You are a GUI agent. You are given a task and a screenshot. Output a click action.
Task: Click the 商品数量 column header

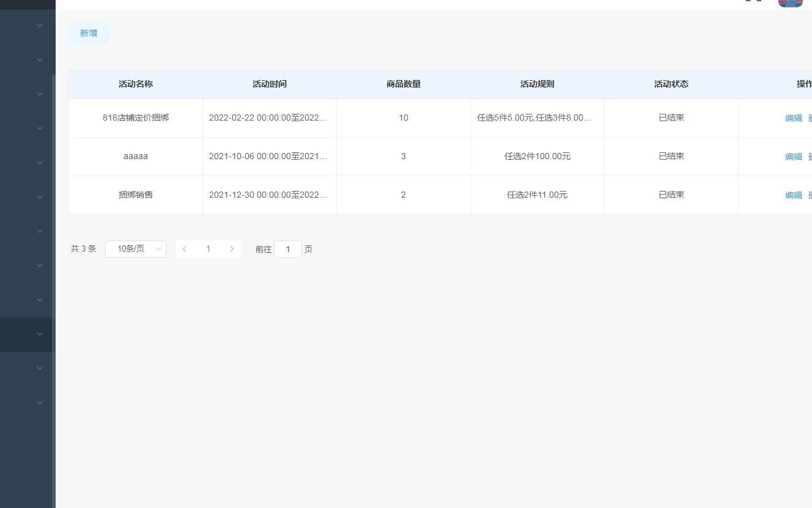point(404,84)
